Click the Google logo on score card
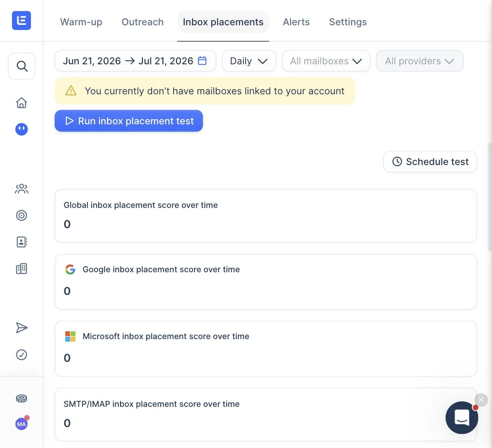This screenshot has width=492, height=448. tap(70, 269)
